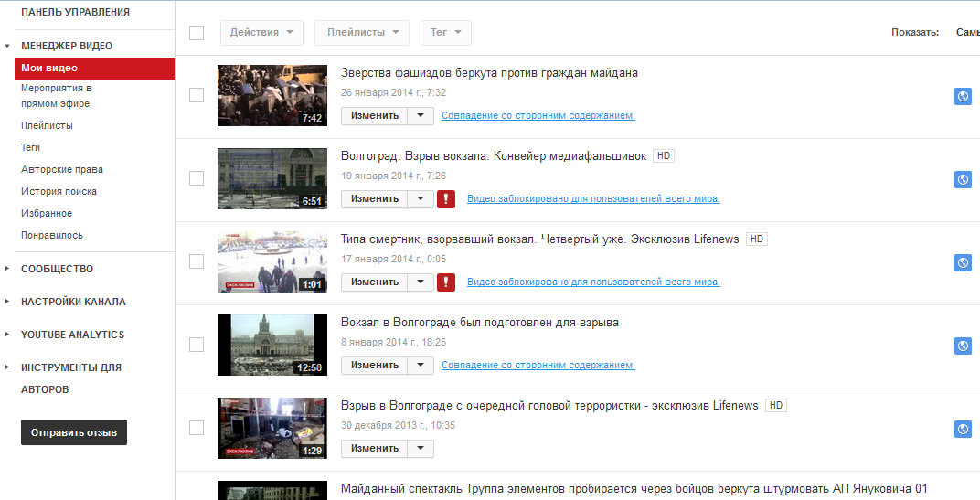Check the box for Типа смертник video

[x=197, y=261]
